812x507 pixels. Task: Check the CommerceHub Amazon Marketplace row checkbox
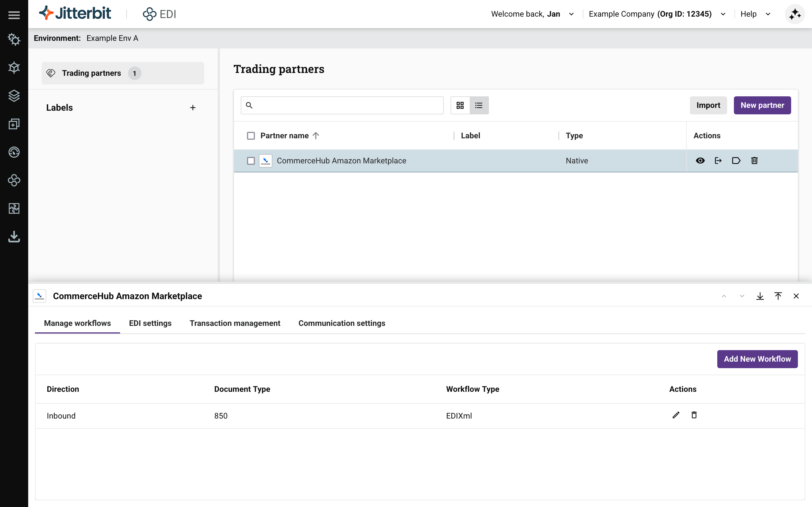click(x=251, y=161)
